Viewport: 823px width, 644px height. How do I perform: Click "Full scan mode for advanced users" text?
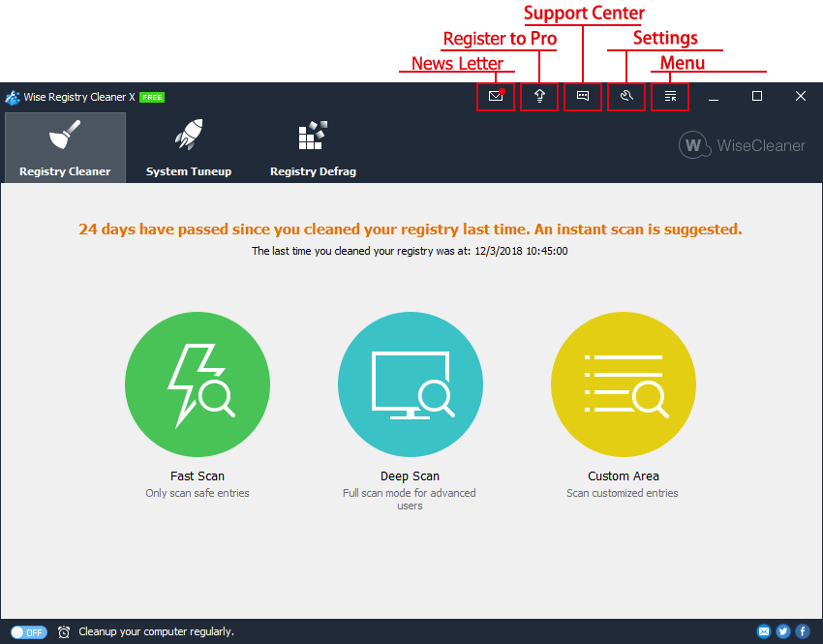tap(410, 499)
